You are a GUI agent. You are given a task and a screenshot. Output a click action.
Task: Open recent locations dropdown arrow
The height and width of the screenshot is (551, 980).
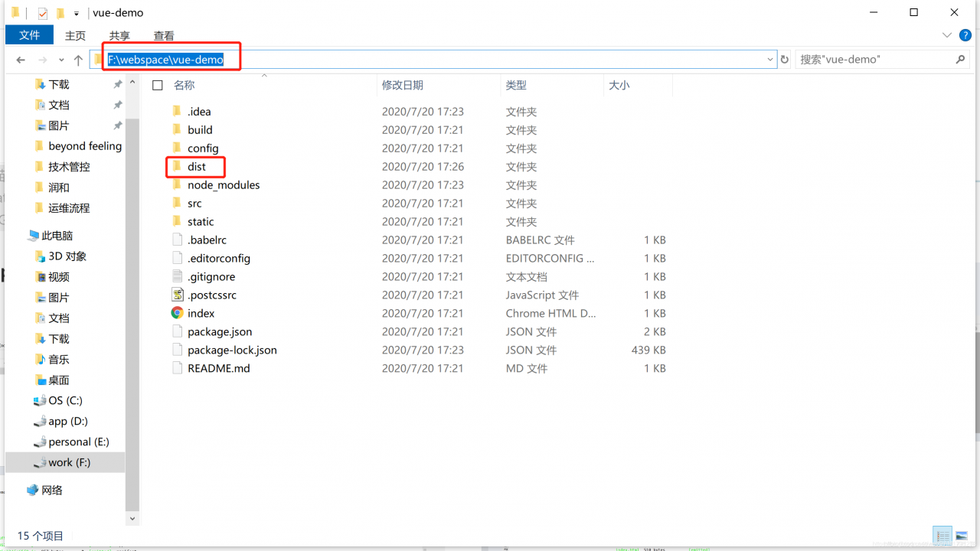coord(61,60)
